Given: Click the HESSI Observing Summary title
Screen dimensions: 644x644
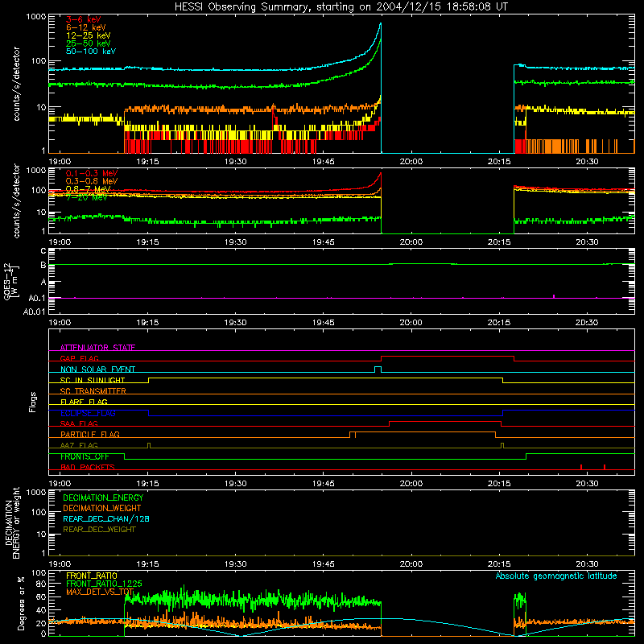Looking at the screenshot, I should pyautogui.click(x=341, y=6).
